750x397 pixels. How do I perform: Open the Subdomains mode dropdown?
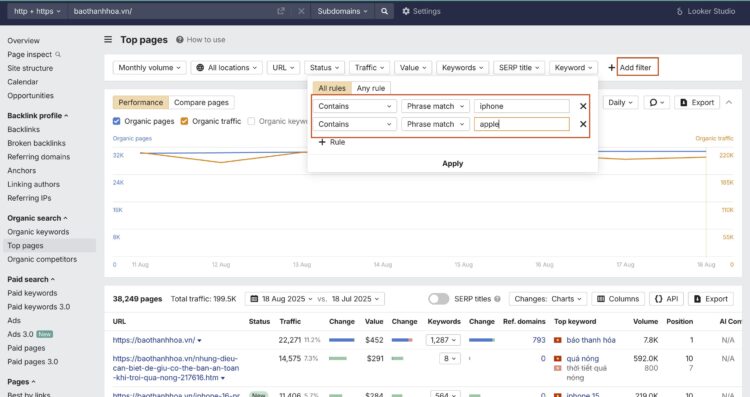click(x=342, y=11)
